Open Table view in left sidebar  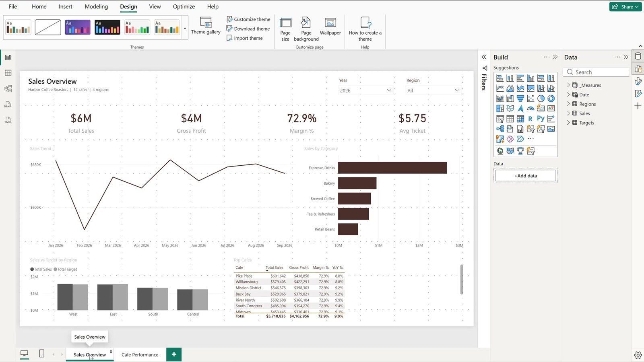click(x=8, y=73)
